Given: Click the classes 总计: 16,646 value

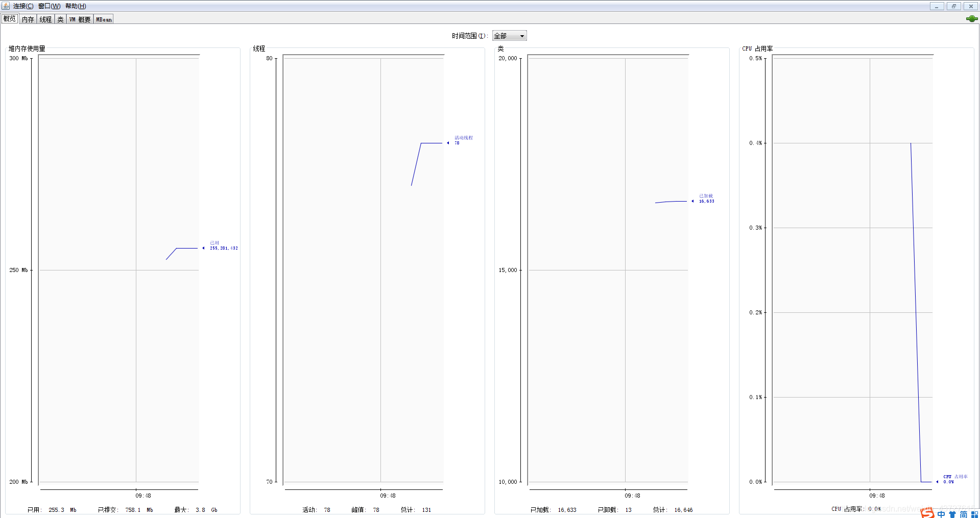Looking at the screenshot, I should (673, 510).
